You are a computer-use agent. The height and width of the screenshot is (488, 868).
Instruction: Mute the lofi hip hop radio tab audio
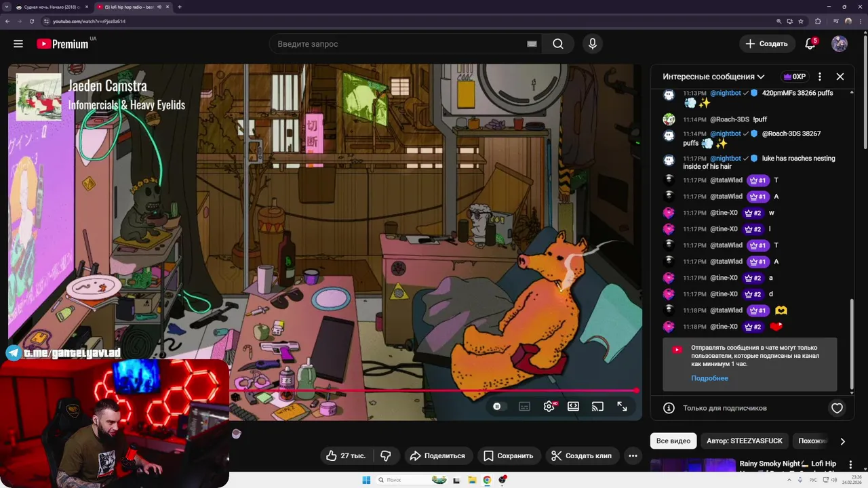pos(159,7)
